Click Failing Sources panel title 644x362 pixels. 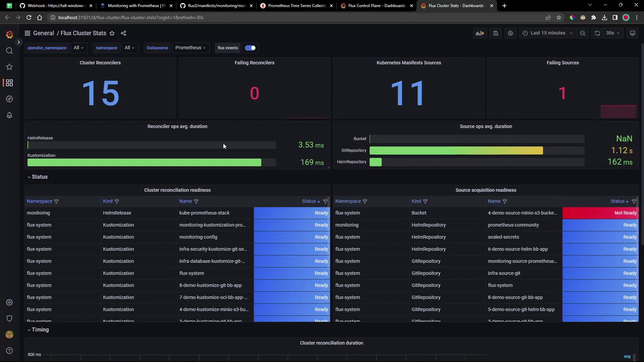point(562,63)
